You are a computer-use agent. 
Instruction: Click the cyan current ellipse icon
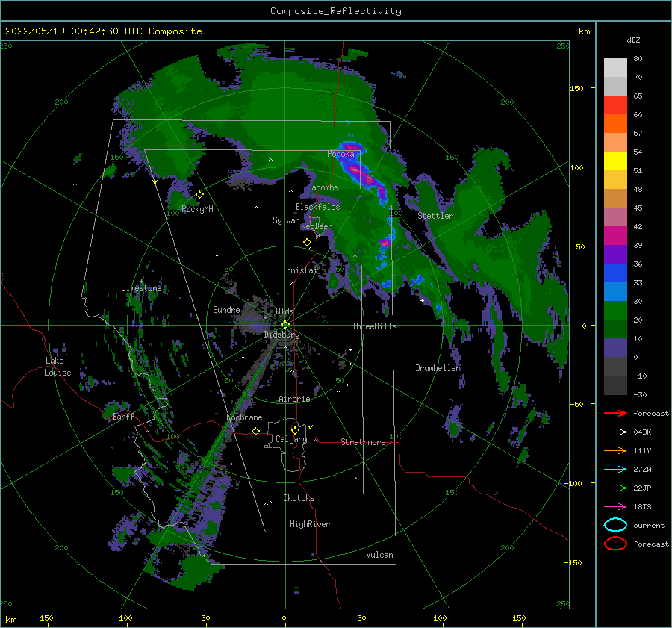click(615, 525)
